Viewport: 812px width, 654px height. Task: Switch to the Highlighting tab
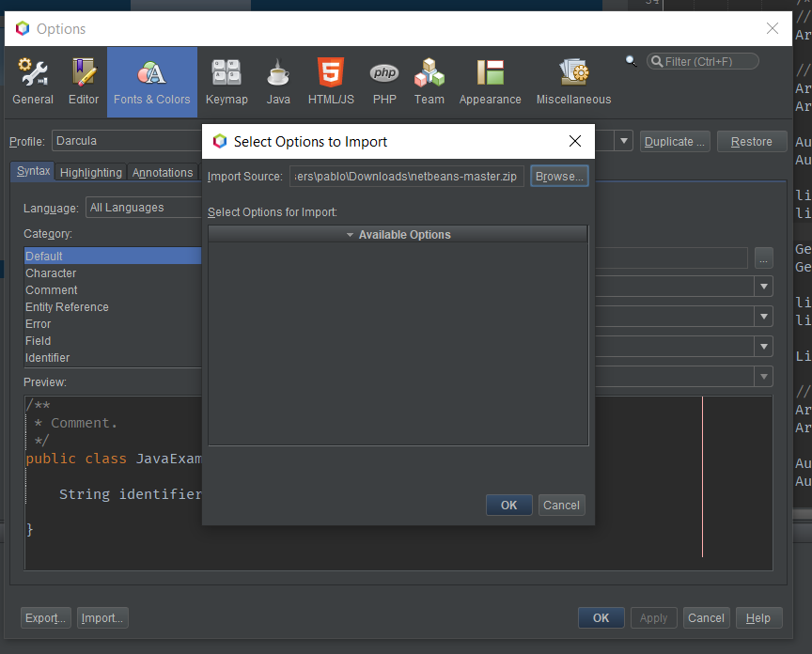pyautogui.click(x=90, y=172)
